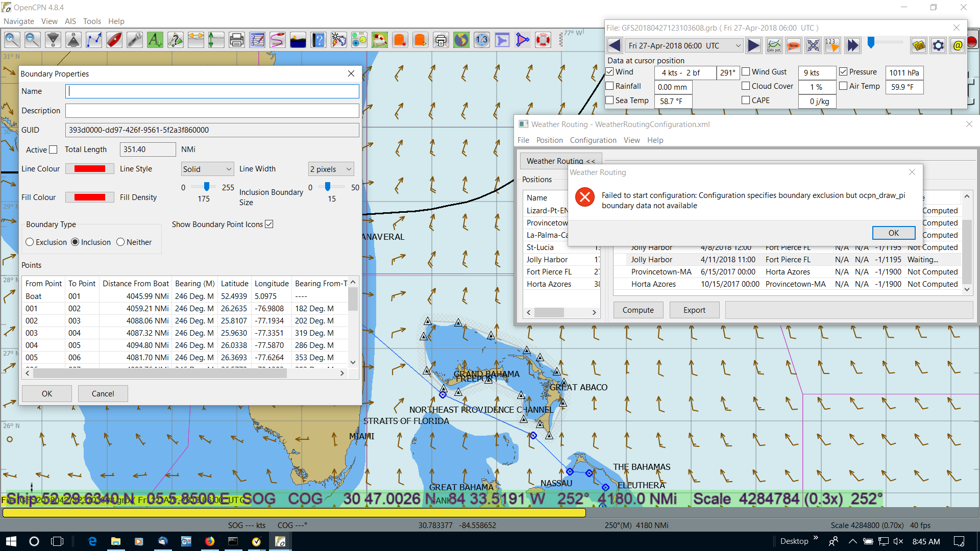
Task: Toggle the track recording pink line icon
Action: point(278,39)
